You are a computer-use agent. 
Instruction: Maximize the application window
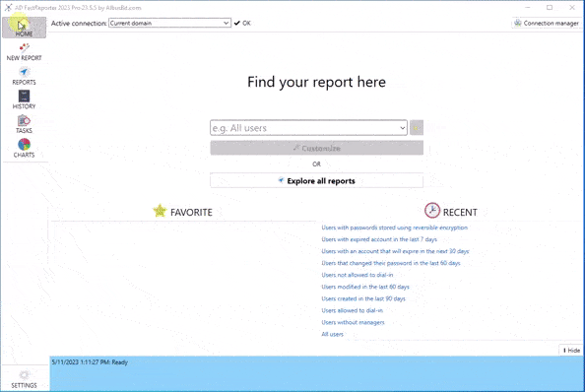550,8
